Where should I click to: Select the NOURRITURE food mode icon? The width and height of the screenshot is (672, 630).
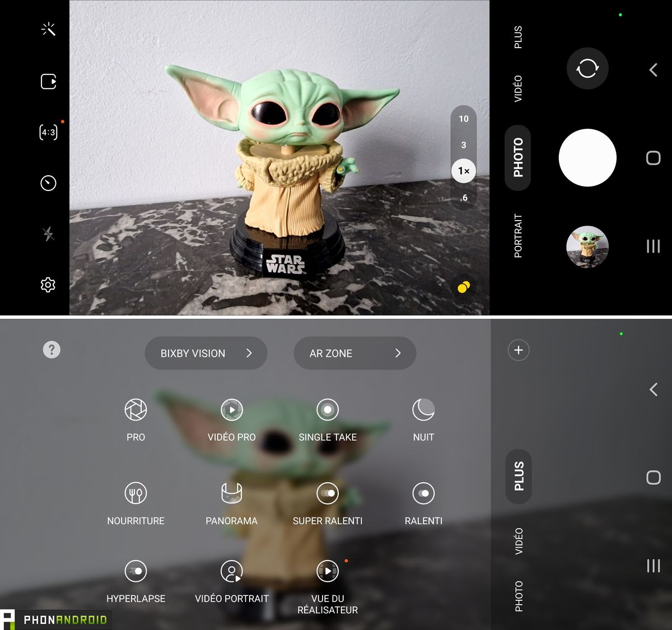tap(136, 493)
